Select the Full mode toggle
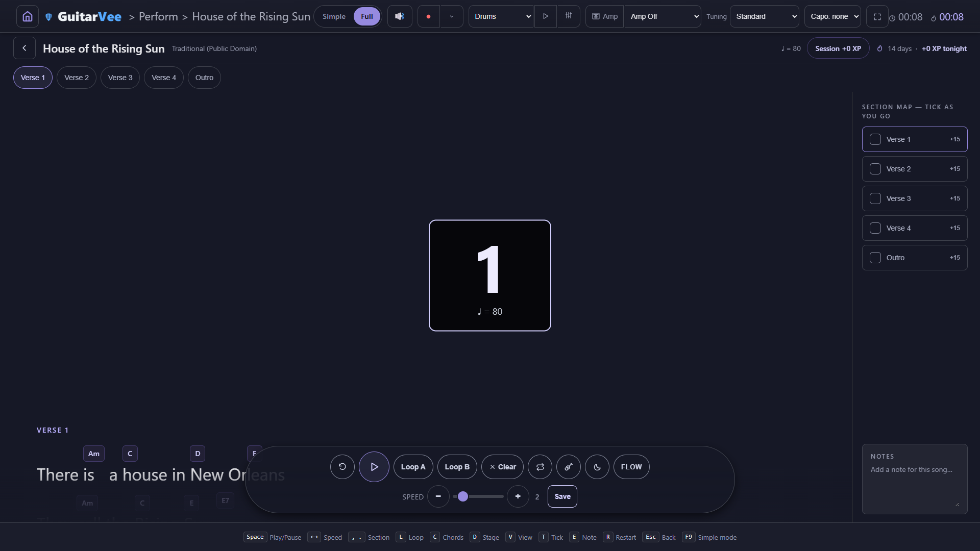The width and height of the screenshot is (980, 551). tap(367, 16)
